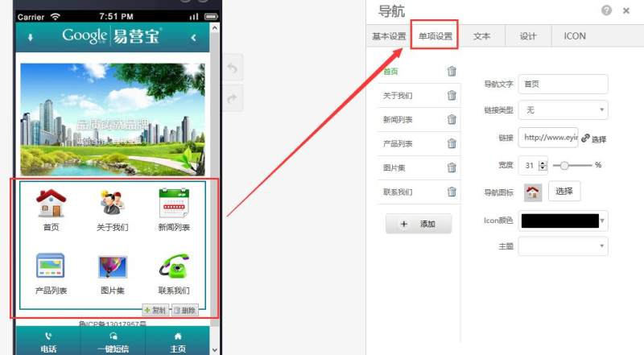
Task: Tap the download arrow in phone header
Action: (x=31, y=37)
